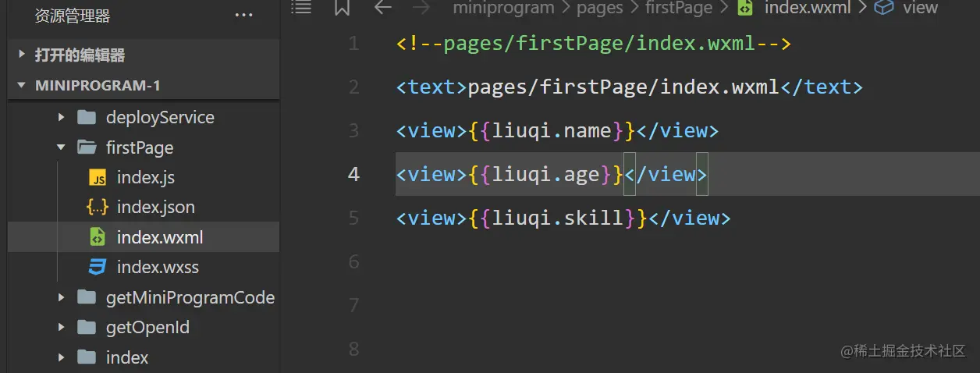Select index.wxml in the file tree
The width and height of the screenshot is (980, 373).
point(144,237)
